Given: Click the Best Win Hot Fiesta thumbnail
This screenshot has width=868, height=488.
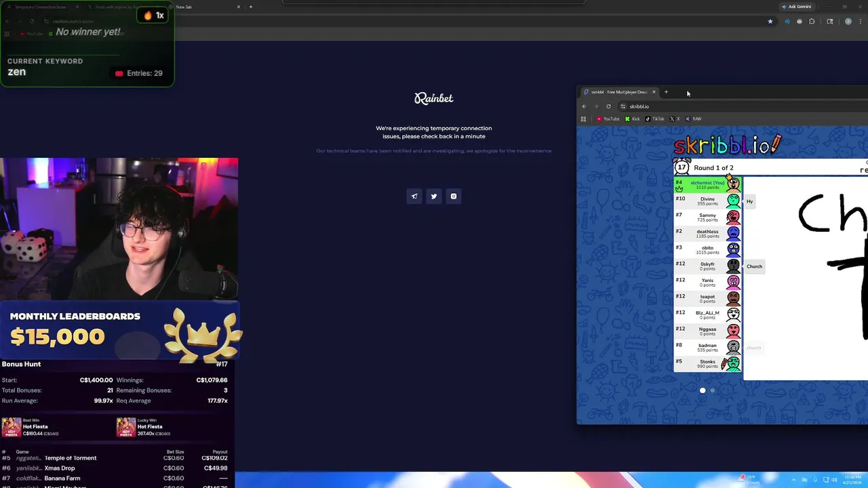Looking at the screenshot, I should 12,427.
